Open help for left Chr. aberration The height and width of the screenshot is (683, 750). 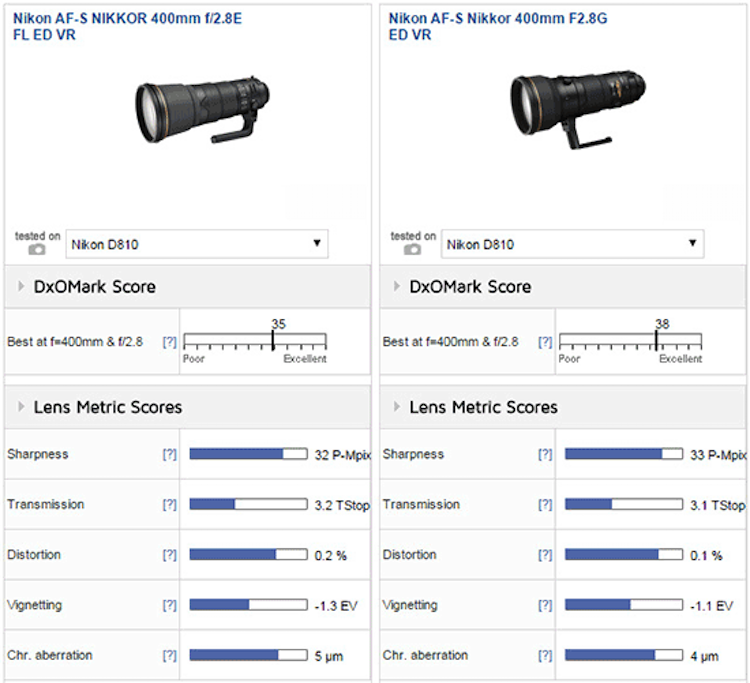(x=170, y=655)
